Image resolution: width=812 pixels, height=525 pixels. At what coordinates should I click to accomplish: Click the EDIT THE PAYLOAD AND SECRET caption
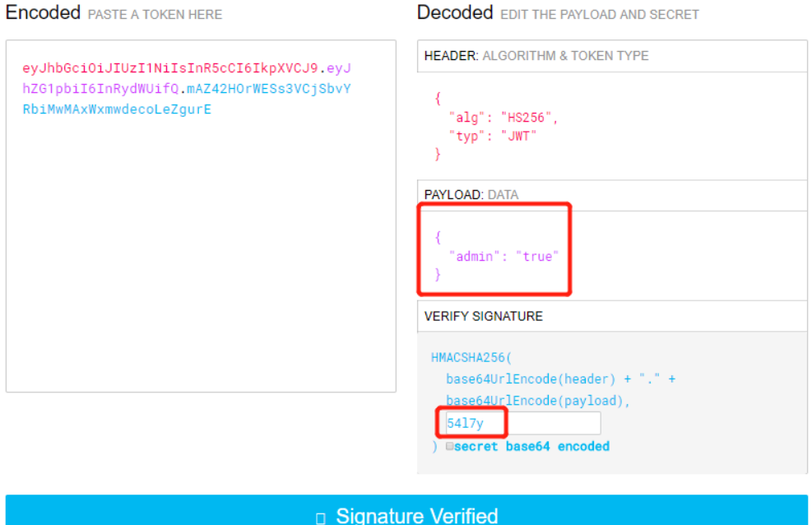600,15
